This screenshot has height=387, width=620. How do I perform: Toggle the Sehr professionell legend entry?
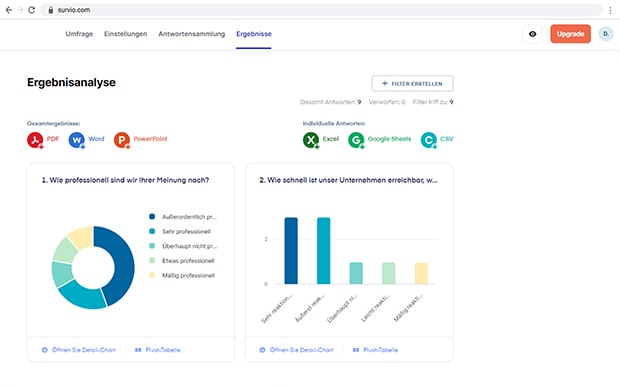pyautogui.click(x=180, y=231)
